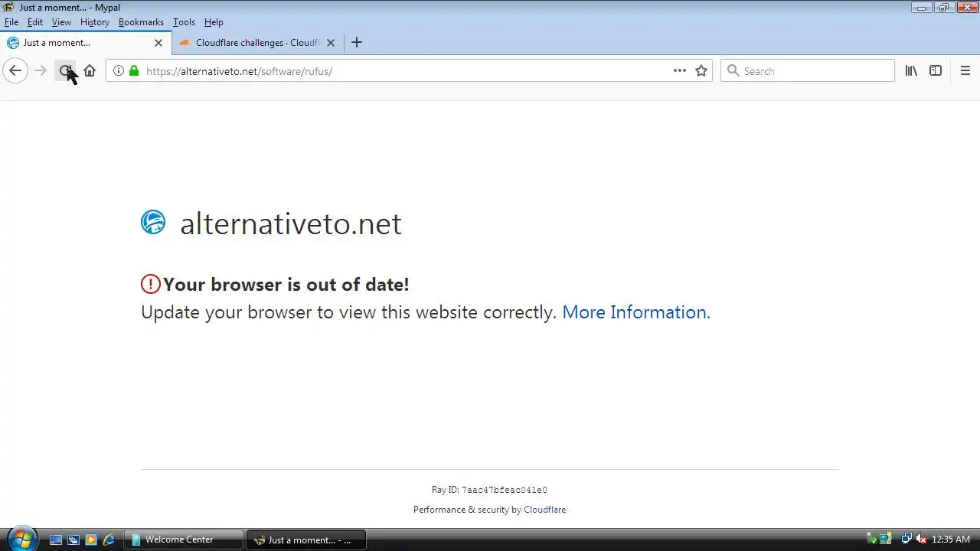Image resolution: width=980 pixels, height=551 pixels.
Task: Click the Search box
Action: (x=807, y=71)
